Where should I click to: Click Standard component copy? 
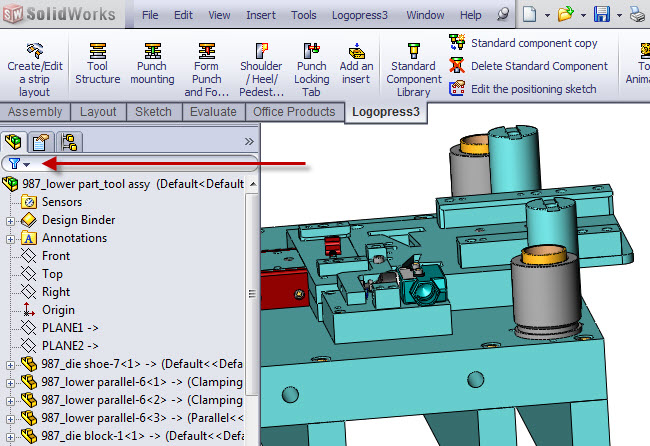[x=524, y=43]
